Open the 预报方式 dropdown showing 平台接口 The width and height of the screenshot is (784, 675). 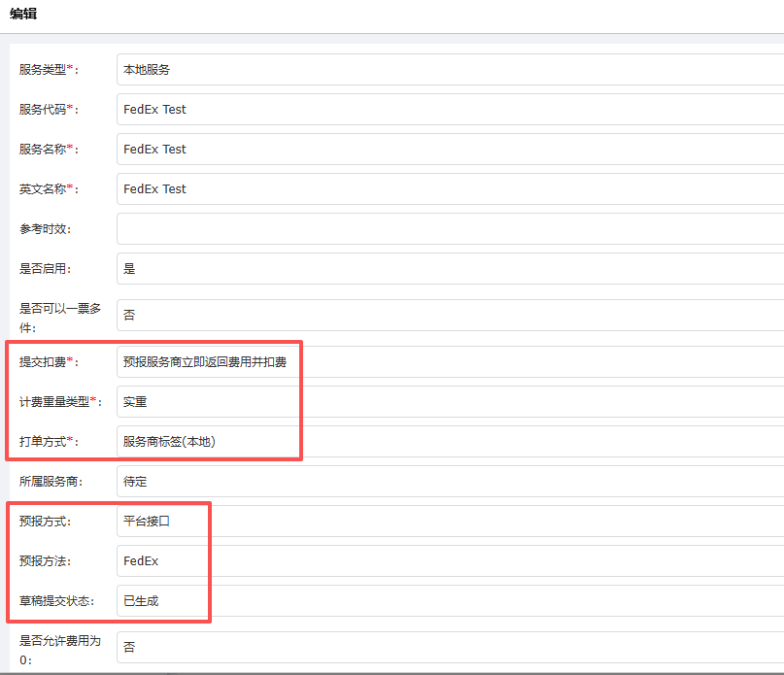(449, 522)
